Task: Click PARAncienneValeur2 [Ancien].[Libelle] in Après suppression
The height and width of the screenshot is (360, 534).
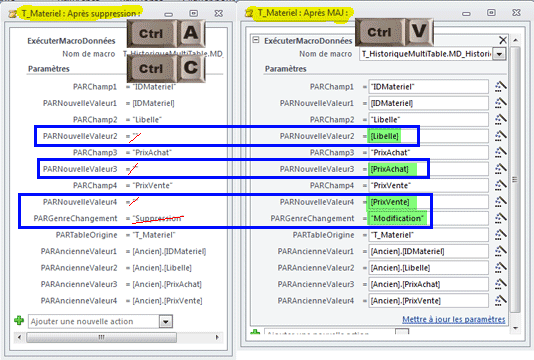Action: pos(162,267)
